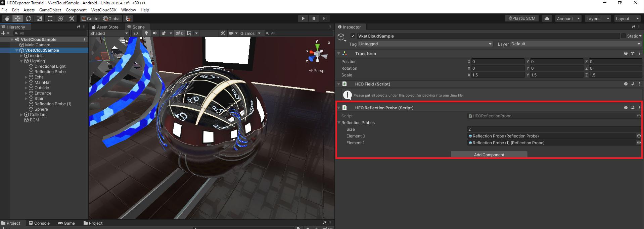Image resolution: width=644 pixels, height=229 pixels.
Task: Enable the Static checkbox
Action: pyautogui.click(x=623, y=36)
